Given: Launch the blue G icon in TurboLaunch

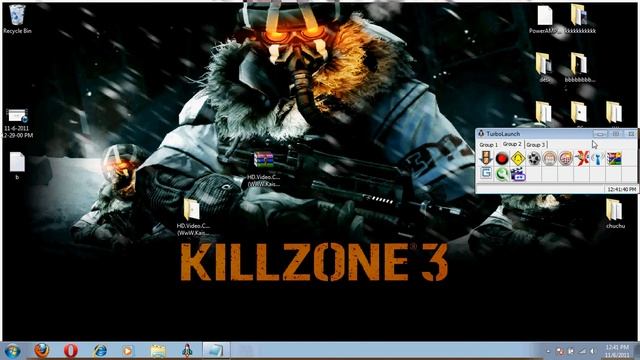Looking at the screenshot, I should [486, 174].
